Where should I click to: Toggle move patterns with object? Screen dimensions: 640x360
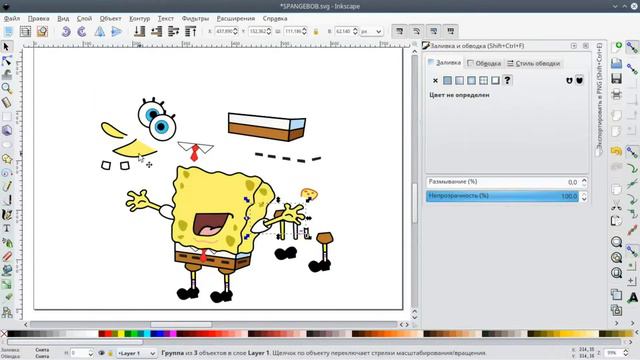(451, 31)
